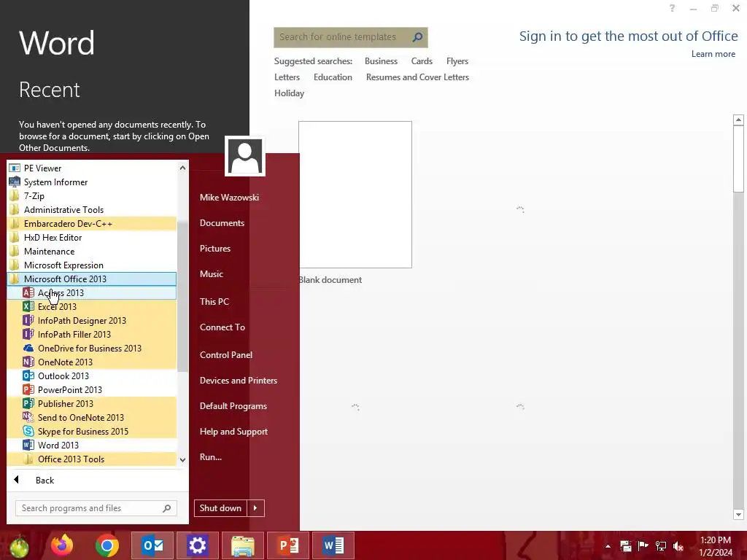Open Firefox from the taskbar
This screenshot has height=560, width=747.
coord(63,545)
